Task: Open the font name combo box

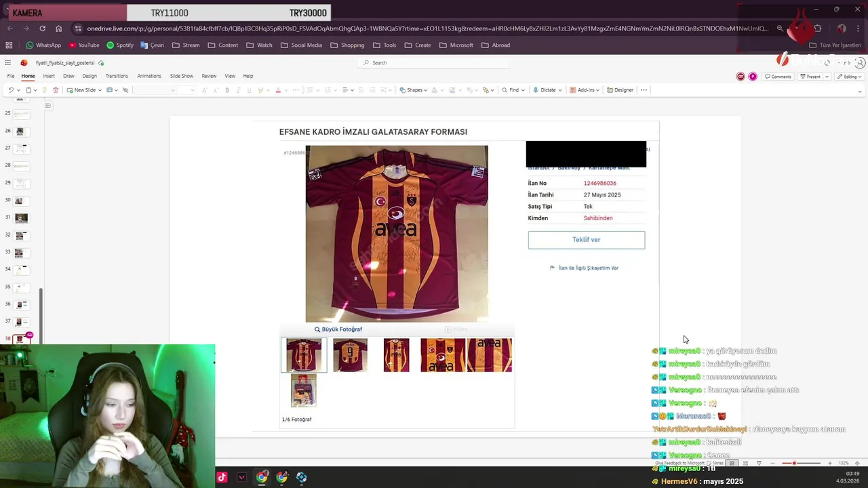Action: tap(155, 90)
